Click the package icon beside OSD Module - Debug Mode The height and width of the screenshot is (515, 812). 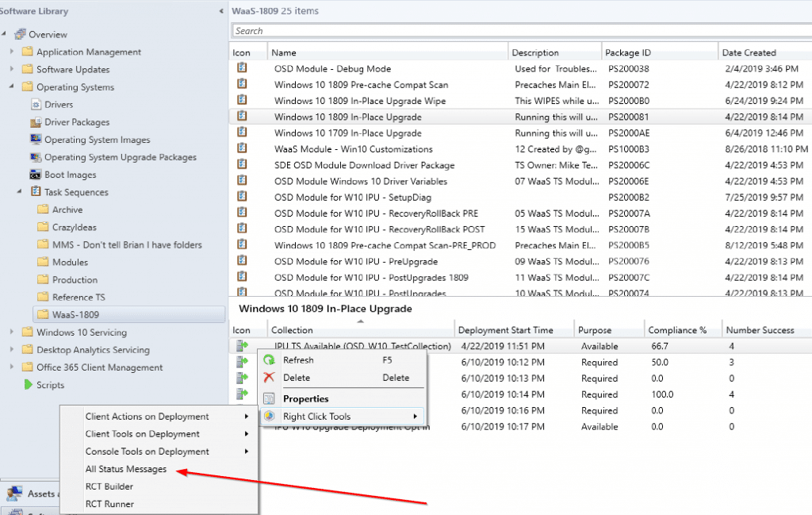(243, 68)
